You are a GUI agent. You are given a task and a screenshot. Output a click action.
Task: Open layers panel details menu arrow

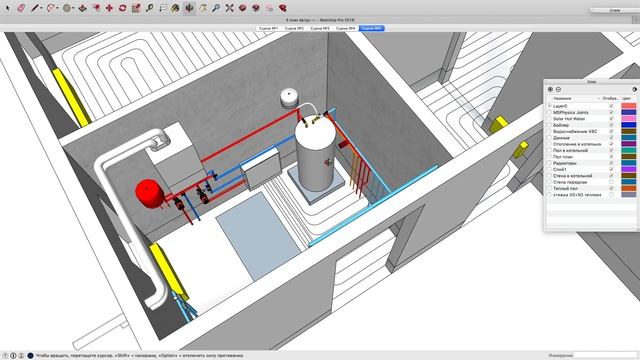point(634,89)
